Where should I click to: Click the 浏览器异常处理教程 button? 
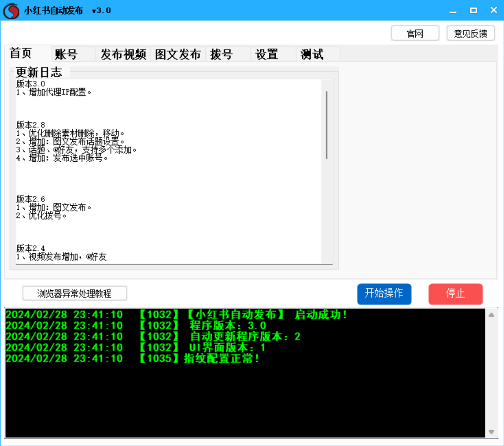[x=75, y=293]
